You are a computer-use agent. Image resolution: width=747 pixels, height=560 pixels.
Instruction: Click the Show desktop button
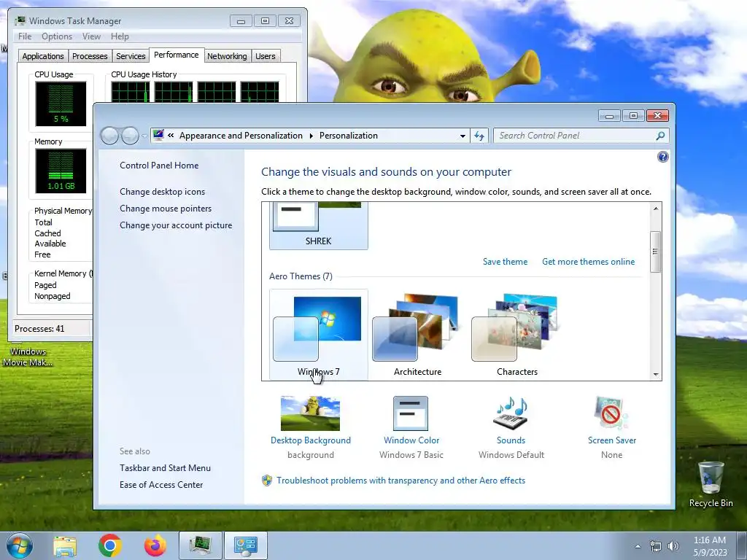742,545
